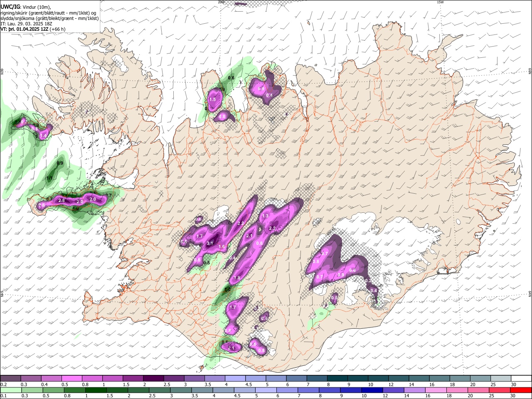Click the 'Vindur (10m)' header text
The width and height of the screenshot is (532, 399).
[x=37, y=6]
